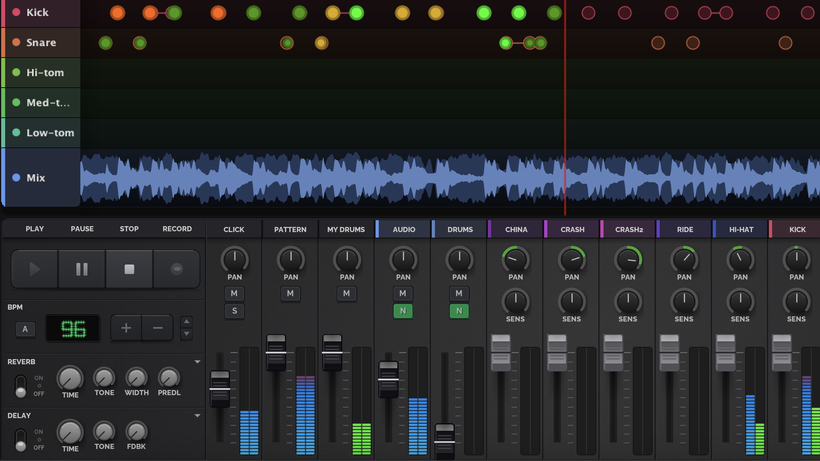The image size is (820, 461).
Task: Select the AUDIO mixer channel header
Action: (404, 229)
